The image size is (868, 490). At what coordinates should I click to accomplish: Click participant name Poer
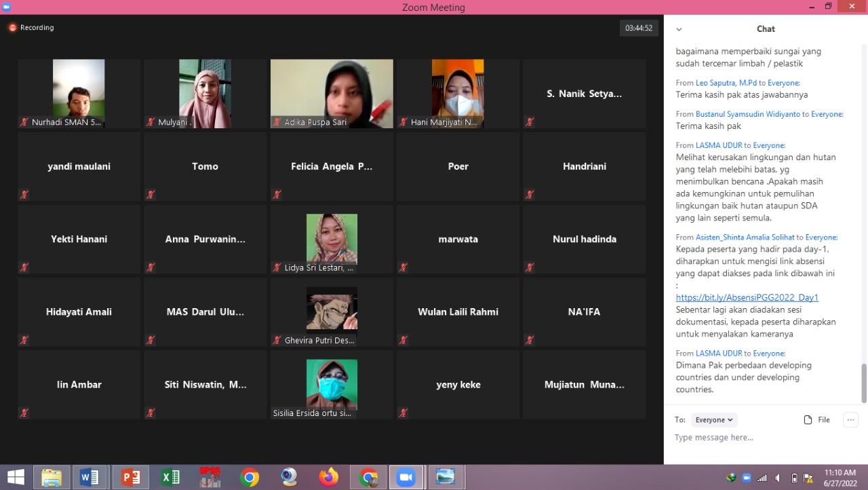(458, 166)
